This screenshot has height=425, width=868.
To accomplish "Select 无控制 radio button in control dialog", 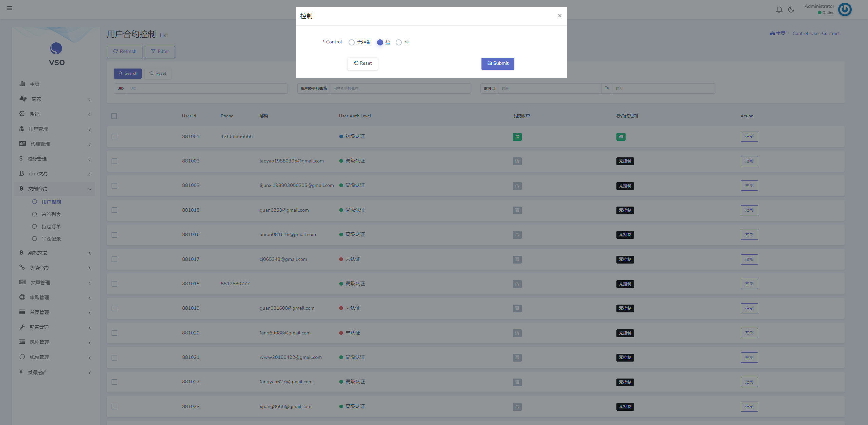I will 350,42.
